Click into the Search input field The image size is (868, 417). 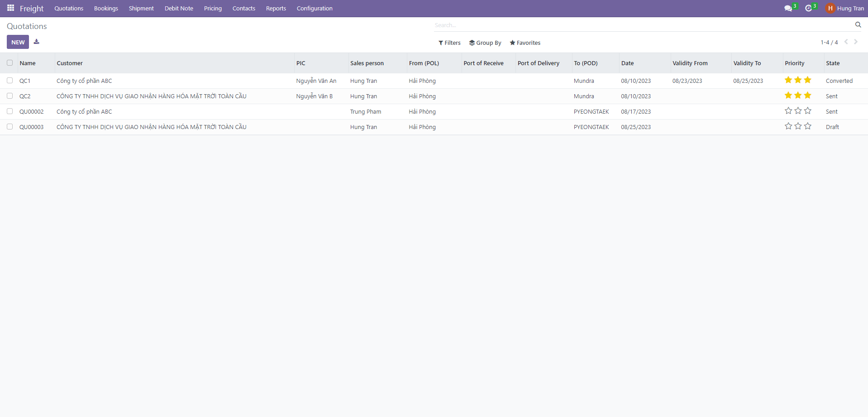[634, 25]
